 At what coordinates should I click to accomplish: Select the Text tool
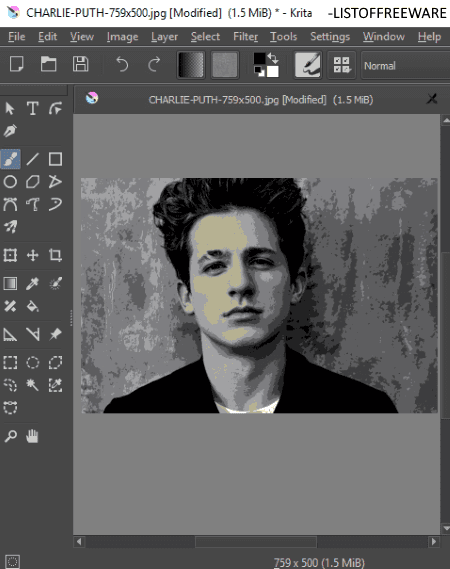(x=33, y=108)
